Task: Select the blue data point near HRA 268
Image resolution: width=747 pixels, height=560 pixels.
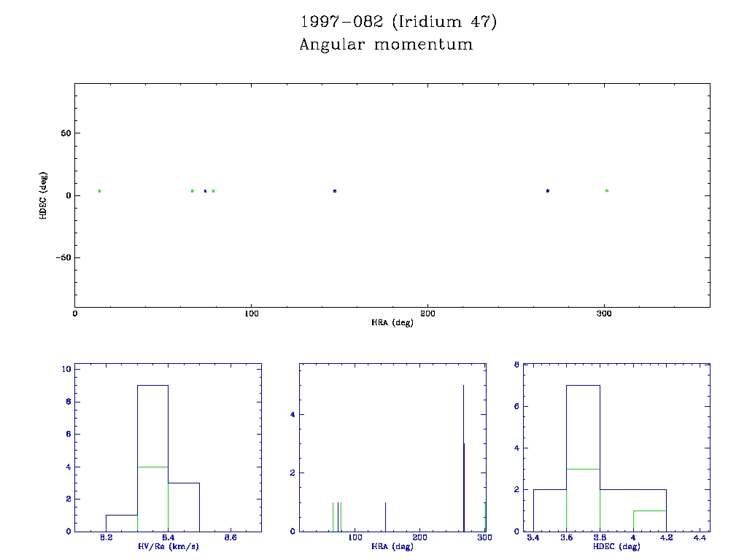Action: [547, 191]
